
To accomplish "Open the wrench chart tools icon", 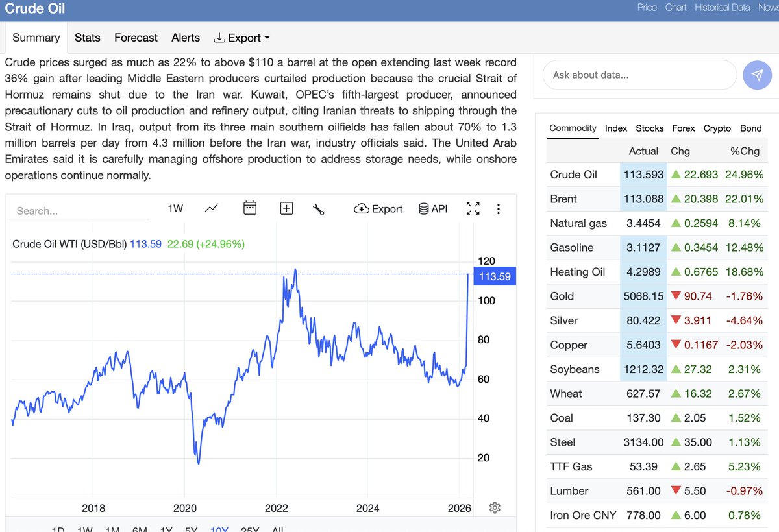I will pyautogui.click(x=318, y=209).
